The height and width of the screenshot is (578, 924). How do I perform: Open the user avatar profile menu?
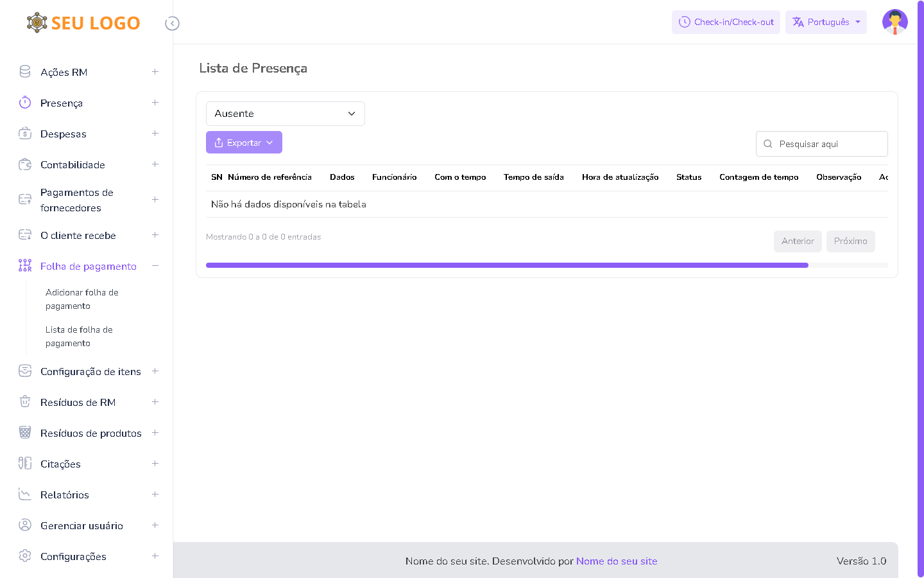pos(894,22)
